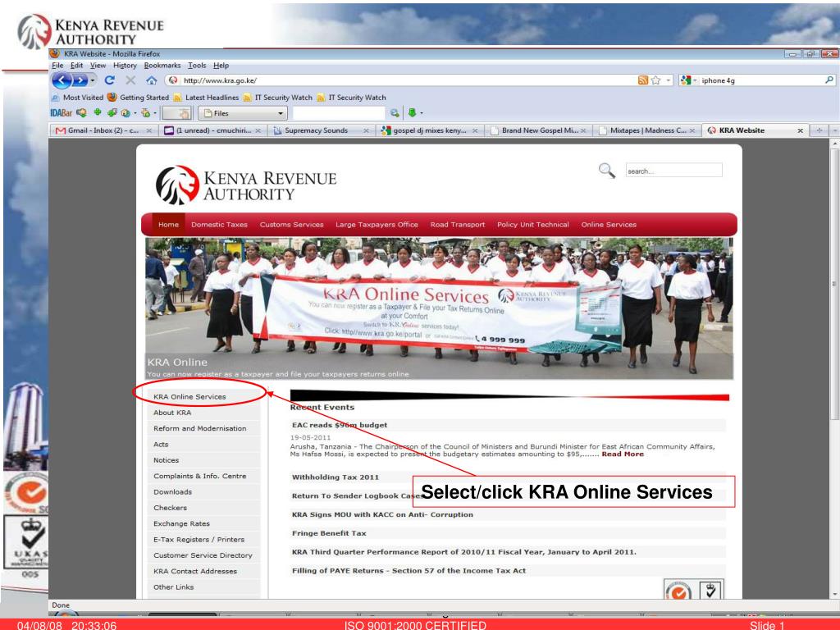Open Road Transport navigation item
Image resolution: width=840 pixels, height=630 pixels.
click(x=458, y=225)
